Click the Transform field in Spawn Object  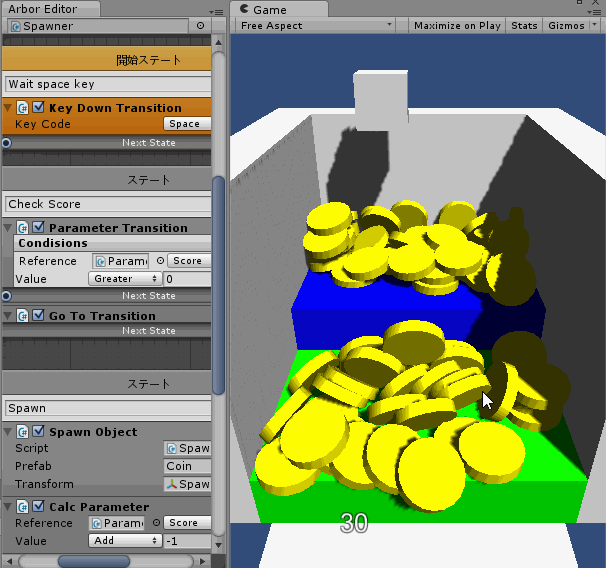(x=187, y=484)
